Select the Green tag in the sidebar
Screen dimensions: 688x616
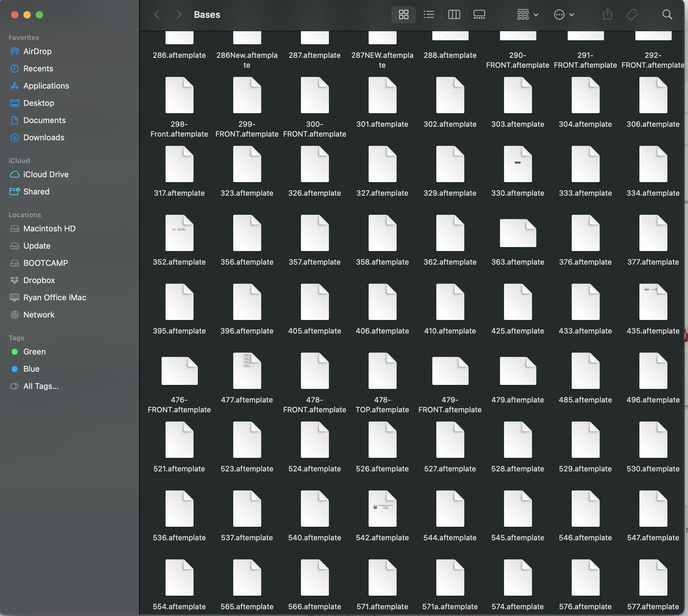pos(34,352)
